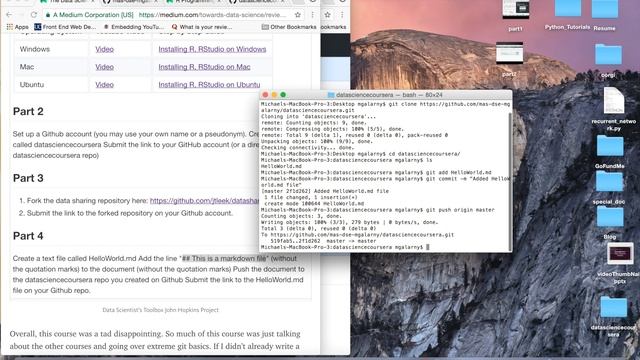Select the recurrent_network.py file on the desktop
The width and height of the screenshot is (640, 360).
613,109
